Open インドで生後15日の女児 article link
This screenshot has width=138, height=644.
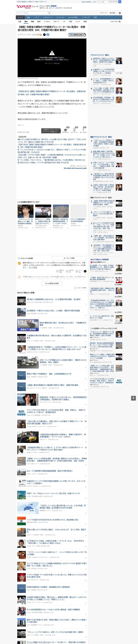(x=53, y=519)
